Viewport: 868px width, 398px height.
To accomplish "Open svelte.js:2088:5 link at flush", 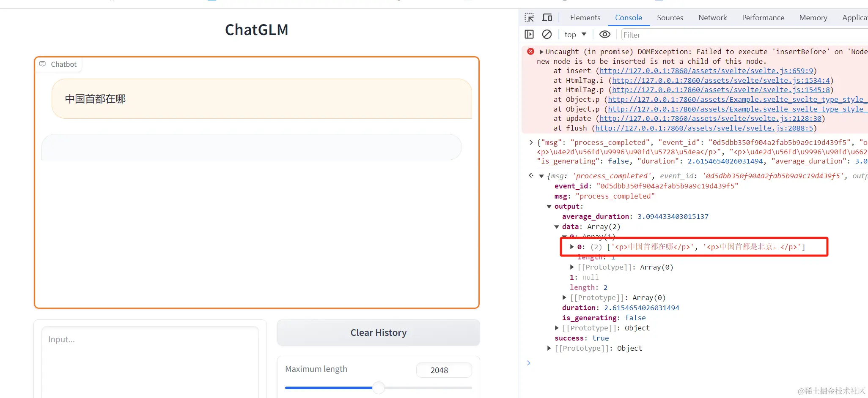I will click(x=704, y=128).
